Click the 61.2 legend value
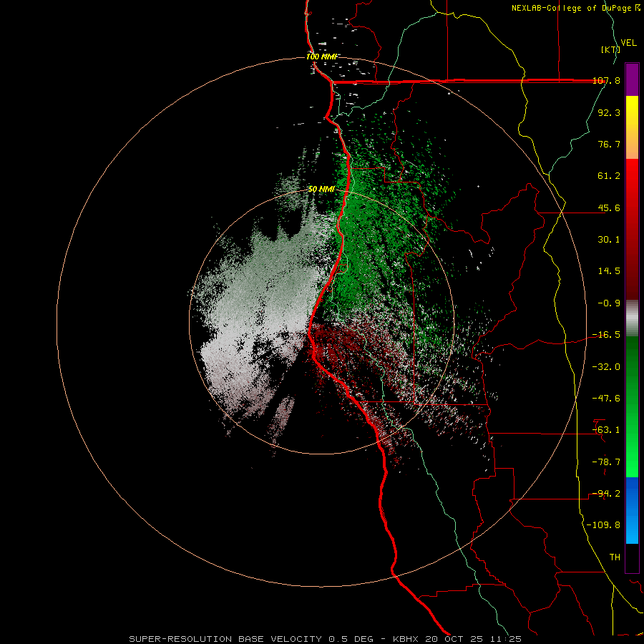Image resolution: width=644 pixels, height=644 pixels. pyautogui.click(x=609, y=176)
